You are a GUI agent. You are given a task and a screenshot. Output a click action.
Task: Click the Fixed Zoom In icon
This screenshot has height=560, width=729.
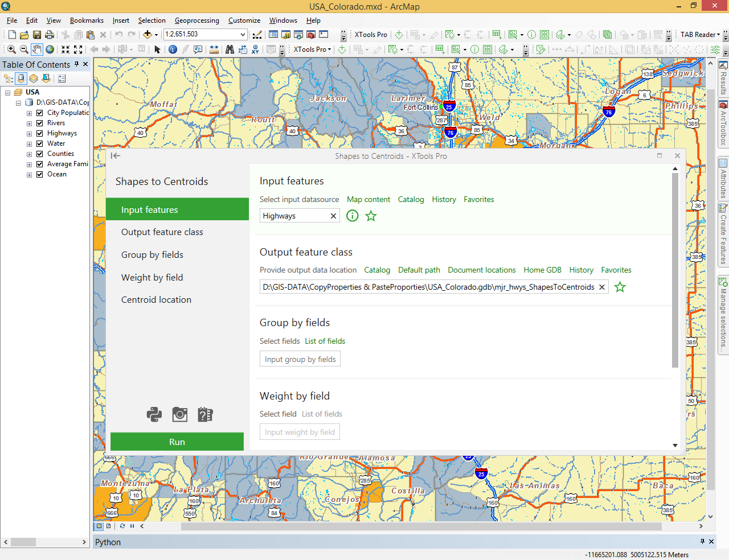coord(65,50)
